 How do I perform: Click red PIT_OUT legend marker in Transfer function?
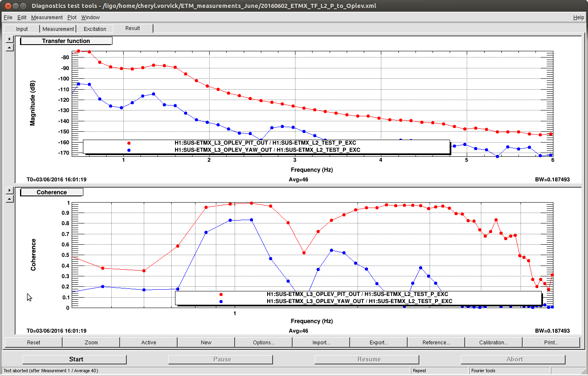point(129,143)
